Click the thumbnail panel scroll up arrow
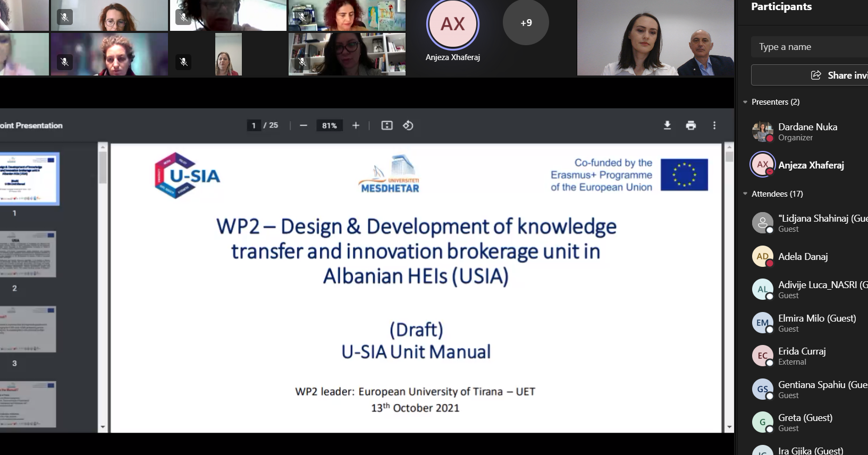This screenshot has width=868, height=455. pyautogui.click(x=103, y=147)
